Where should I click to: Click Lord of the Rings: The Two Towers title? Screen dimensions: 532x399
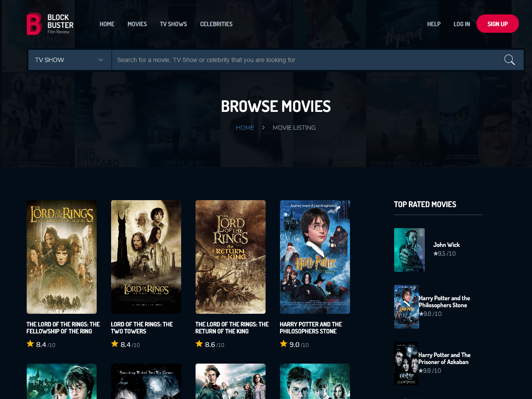pos(142,328)
